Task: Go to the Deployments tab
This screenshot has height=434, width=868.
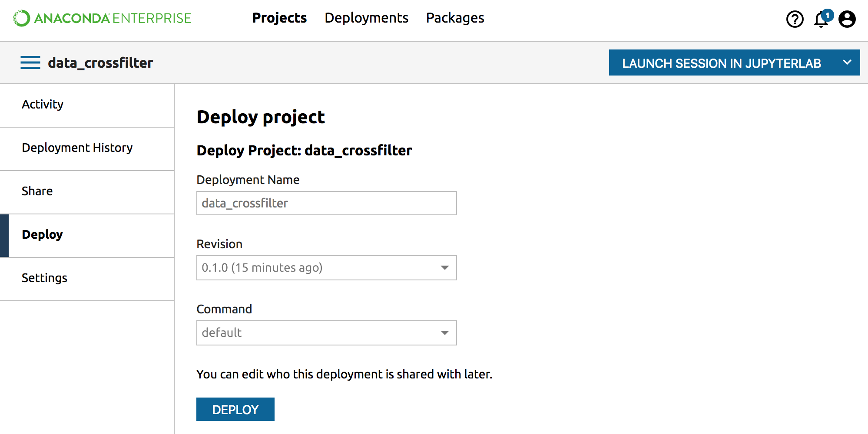Action: [366, 18]
